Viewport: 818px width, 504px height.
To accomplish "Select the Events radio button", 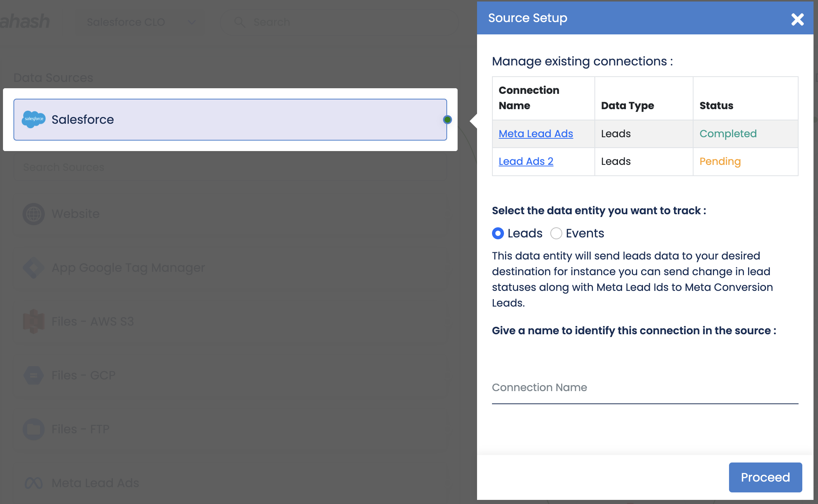I will (x=556, y=233).
